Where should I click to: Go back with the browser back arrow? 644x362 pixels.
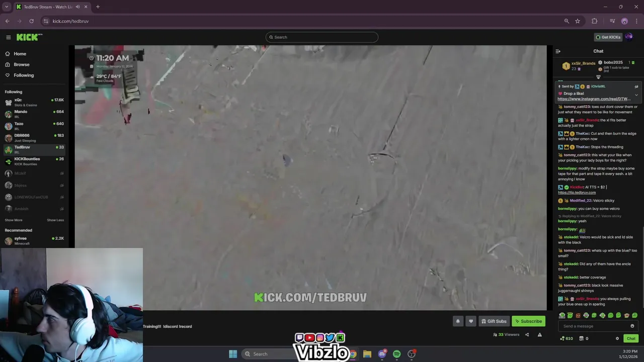[x=7, y=21]
